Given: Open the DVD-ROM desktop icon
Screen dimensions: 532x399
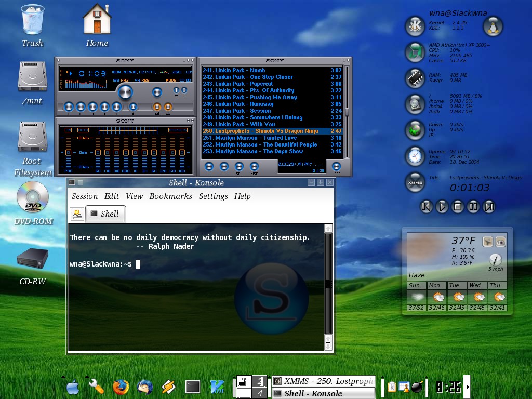Looking at the screenshot, I should coord(33,204).
